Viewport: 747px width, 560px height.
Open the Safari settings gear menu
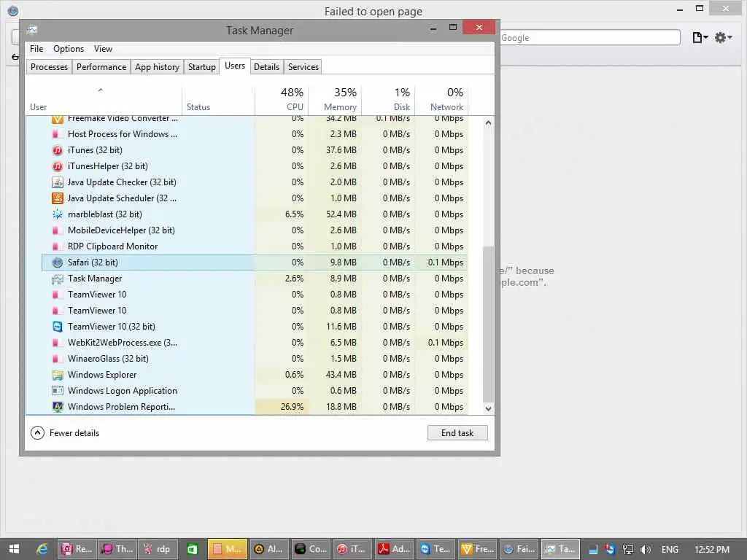click(x=723, y=38)
